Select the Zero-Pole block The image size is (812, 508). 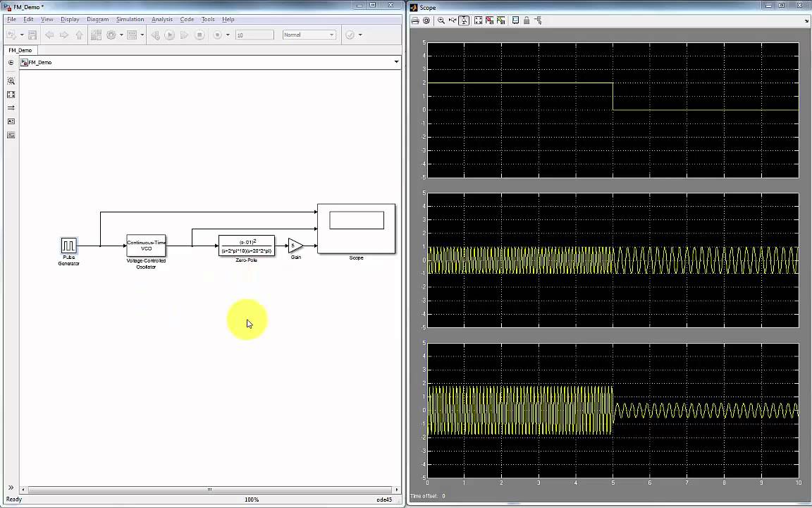click(247, 246)
